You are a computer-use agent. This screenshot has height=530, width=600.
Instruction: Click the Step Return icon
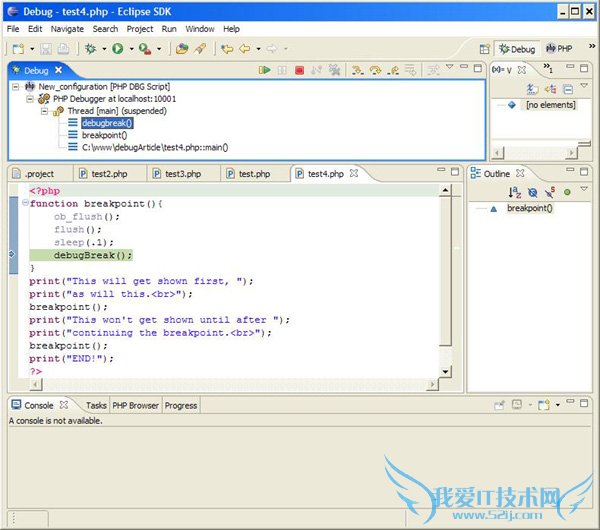tap(393, 70)
